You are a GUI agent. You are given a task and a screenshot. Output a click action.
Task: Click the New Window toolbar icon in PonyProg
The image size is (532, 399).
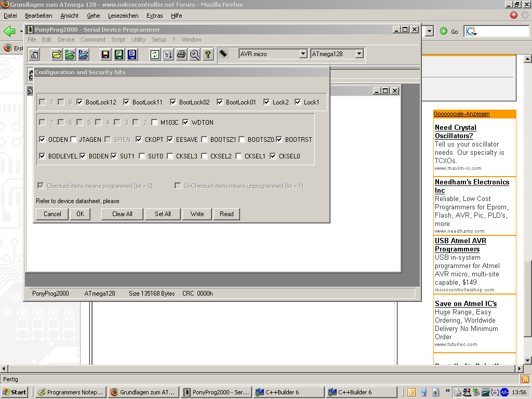tap(34, 54)
